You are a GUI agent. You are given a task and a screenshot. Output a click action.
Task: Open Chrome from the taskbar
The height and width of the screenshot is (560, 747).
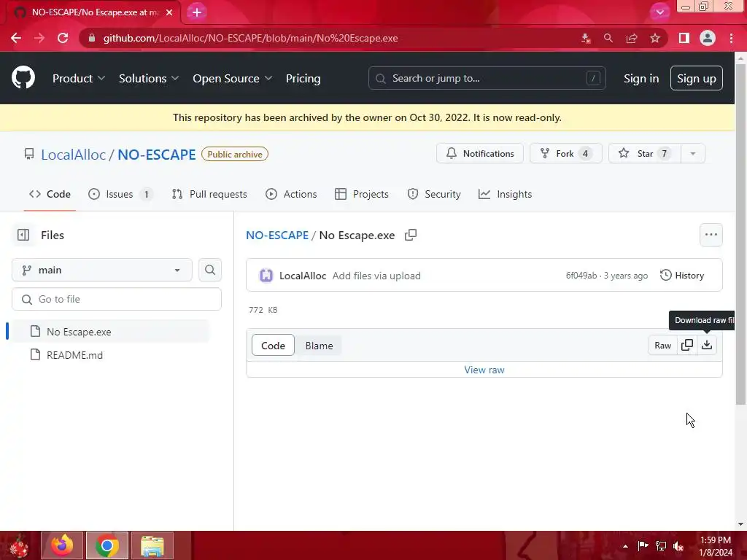[107, 545]
